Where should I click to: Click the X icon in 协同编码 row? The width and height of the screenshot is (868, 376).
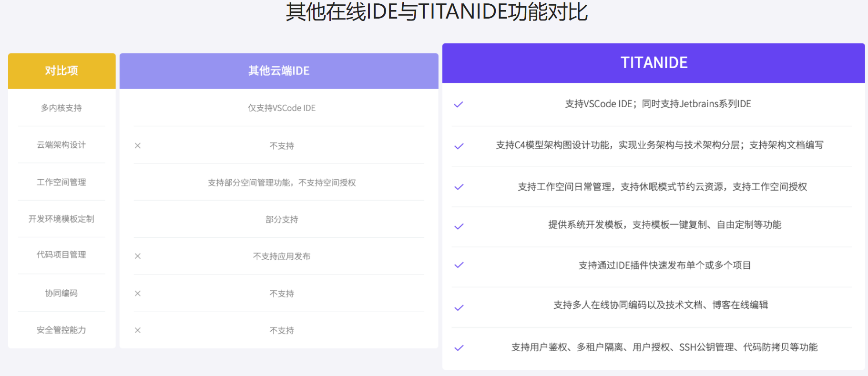(138, 294)
